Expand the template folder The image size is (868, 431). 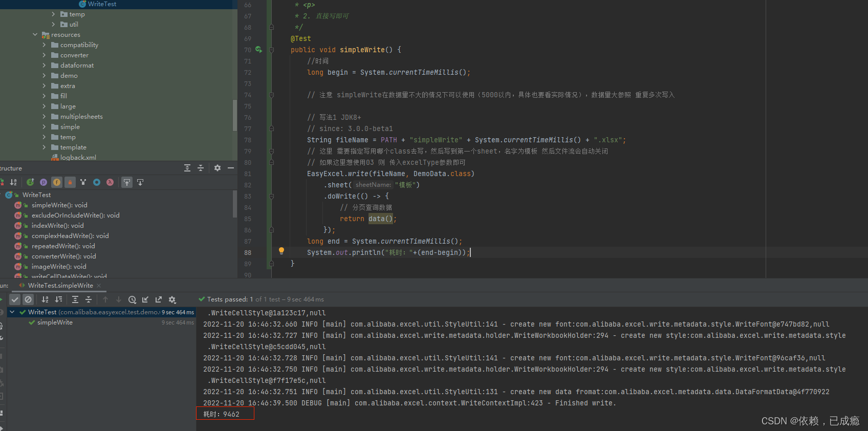pos(44,147)
